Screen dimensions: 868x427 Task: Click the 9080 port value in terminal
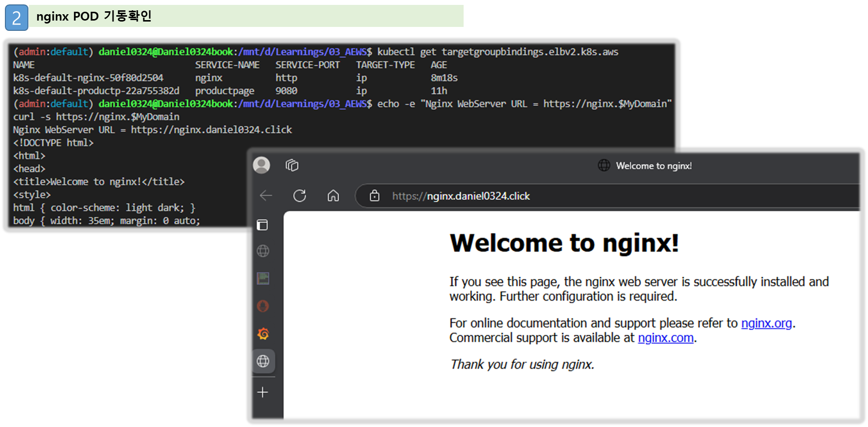(286, 91)
